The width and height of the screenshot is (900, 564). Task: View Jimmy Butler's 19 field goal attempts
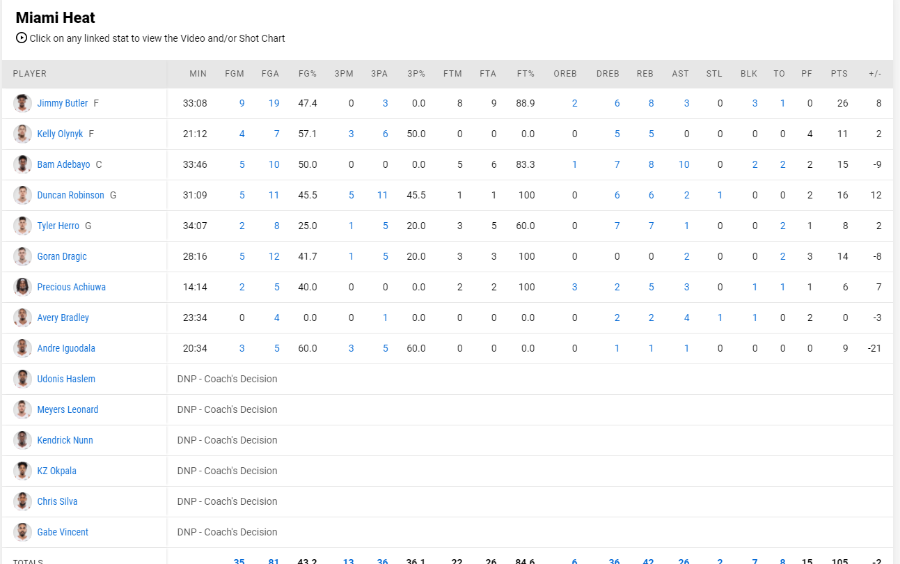tap(274, 103)
